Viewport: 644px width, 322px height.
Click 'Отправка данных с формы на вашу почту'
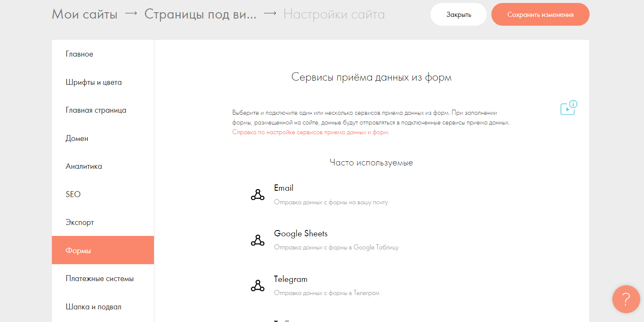click(331, 202)
